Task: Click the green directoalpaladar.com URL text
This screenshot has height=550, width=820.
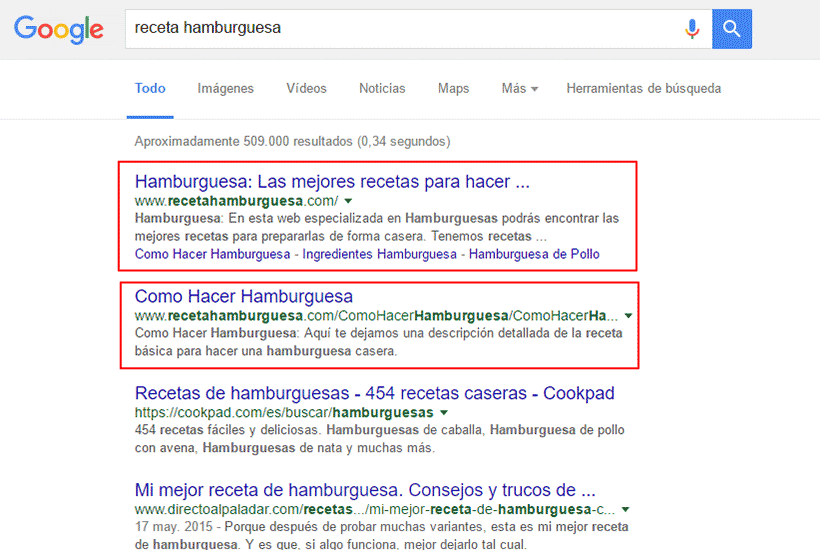Action: (375, 509)
